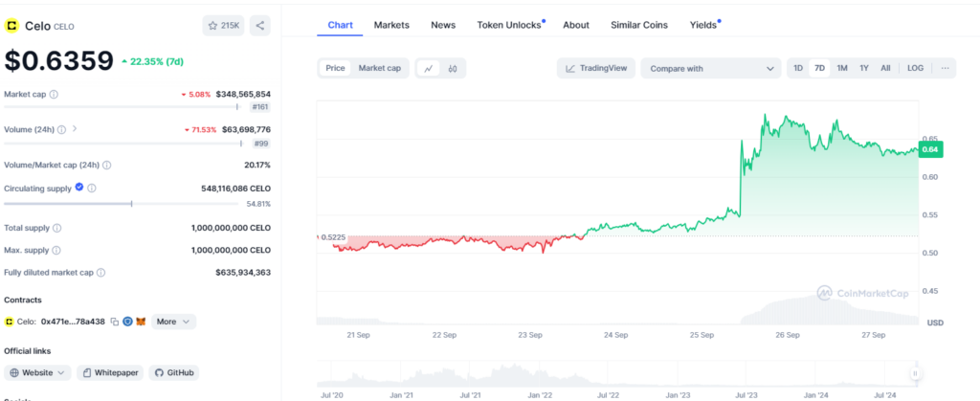The width and height of the screenshot is (980, 401).
Task: Open the Whitepaper link
Action: click(x=111, y=373)
